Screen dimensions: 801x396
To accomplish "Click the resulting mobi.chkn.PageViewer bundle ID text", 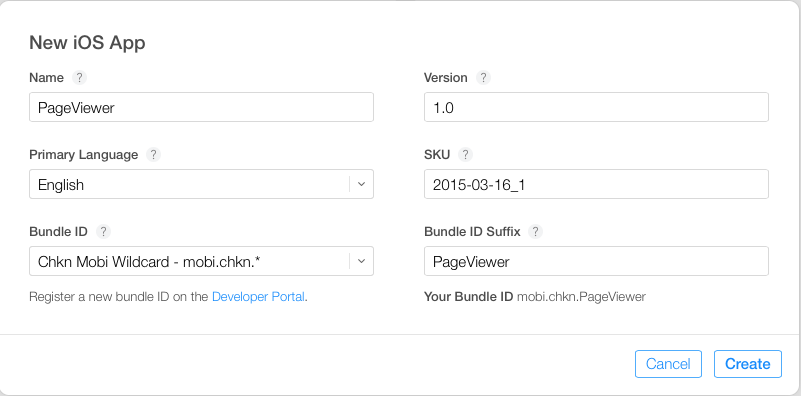I will [581, 297].
